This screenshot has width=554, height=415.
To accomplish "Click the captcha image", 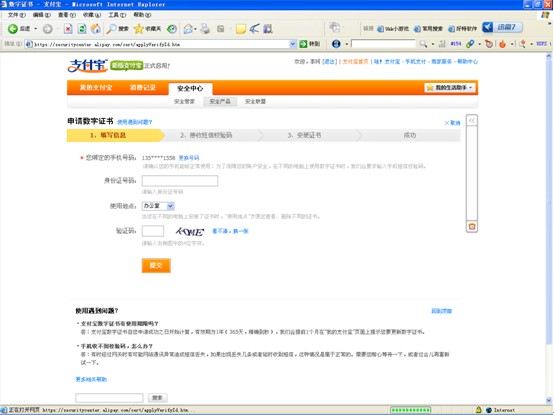I will point(190,231).
